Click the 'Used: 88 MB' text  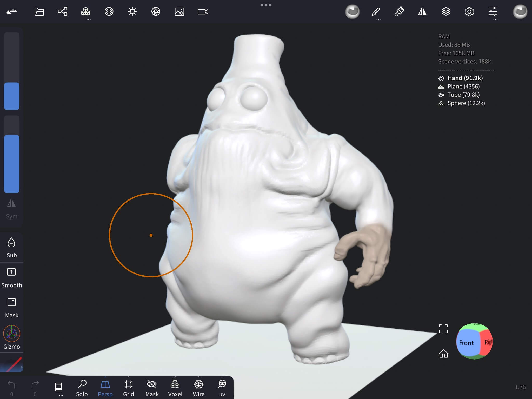(454, 45)
